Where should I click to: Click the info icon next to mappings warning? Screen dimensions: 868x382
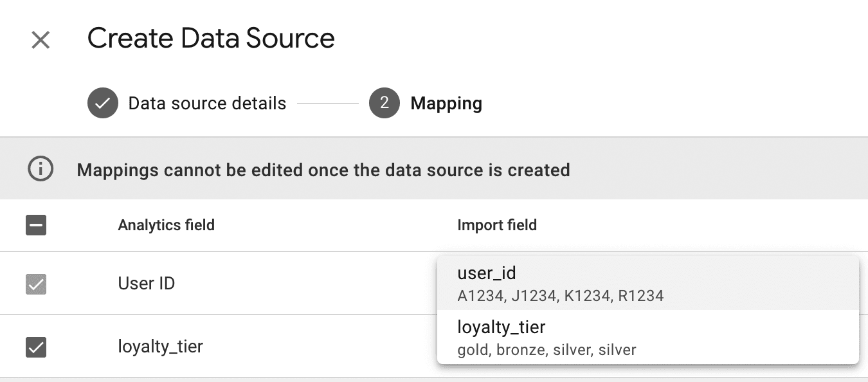click(x=40, y=169)
